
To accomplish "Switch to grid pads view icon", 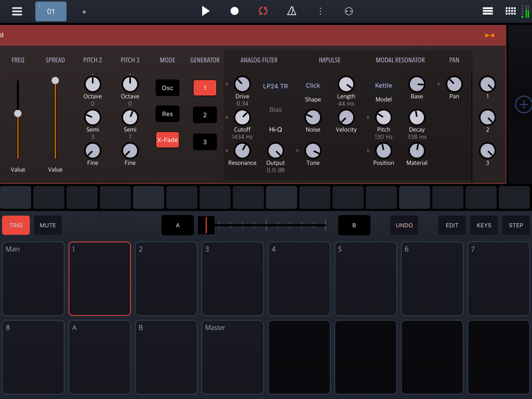I will click(510, 11).
